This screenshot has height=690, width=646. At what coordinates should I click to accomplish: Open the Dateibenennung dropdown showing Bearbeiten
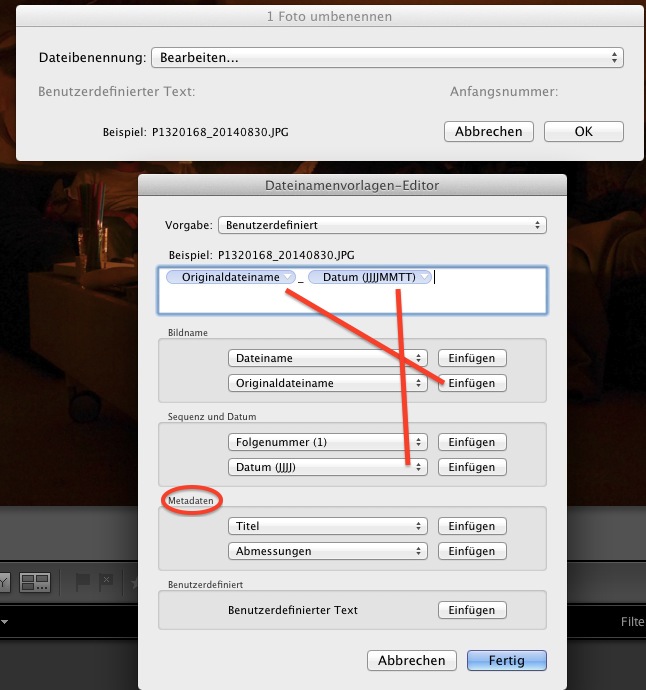pos(387,58)
